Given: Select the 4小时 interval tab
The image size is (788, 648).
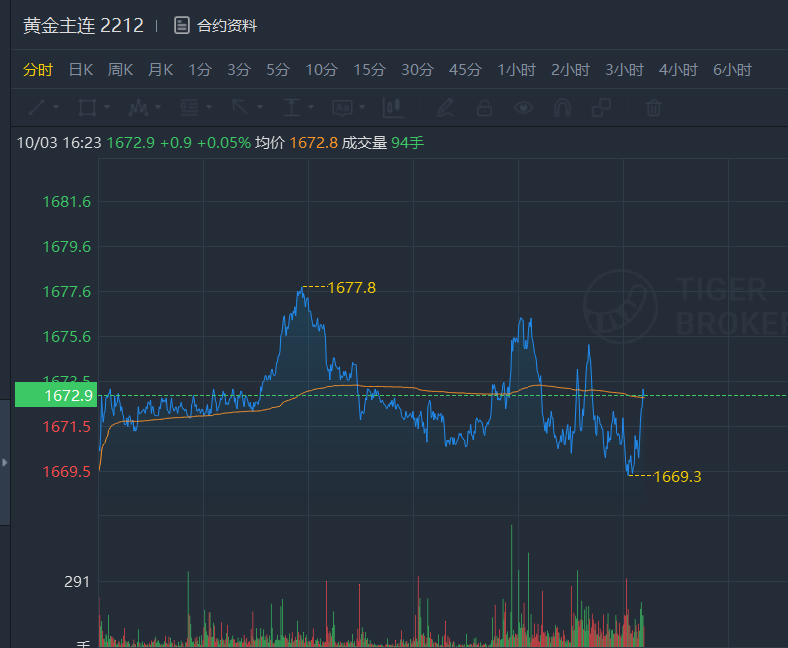Looking at the screenshot, I should click(678, 69).
